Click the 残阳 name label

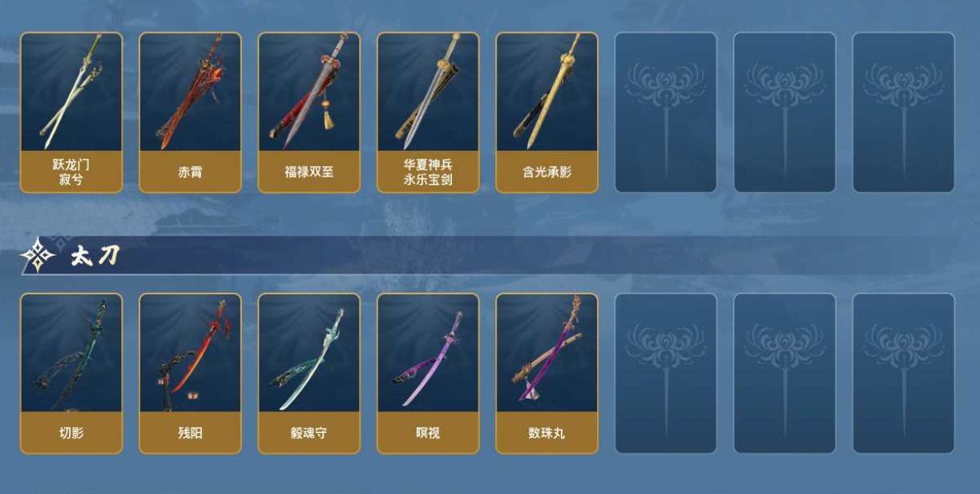tap(190, 433)
